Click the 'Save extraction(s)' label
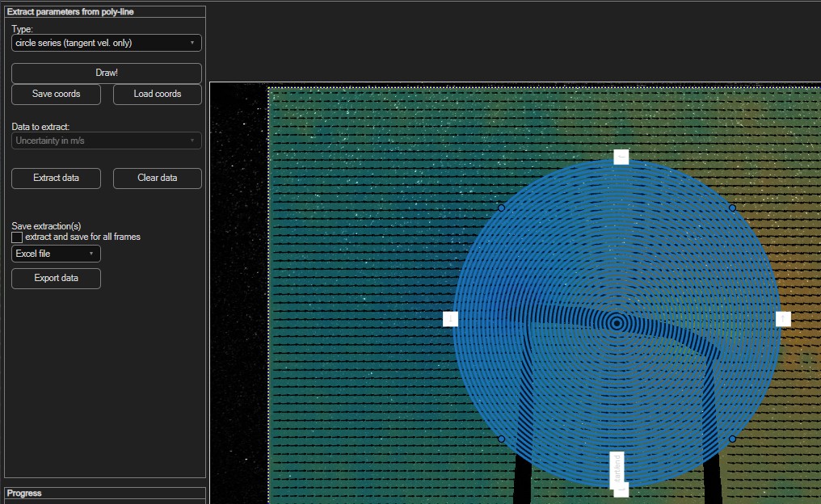Image resolution: width=821 pixels, height=504 pixels. [46, 226]
